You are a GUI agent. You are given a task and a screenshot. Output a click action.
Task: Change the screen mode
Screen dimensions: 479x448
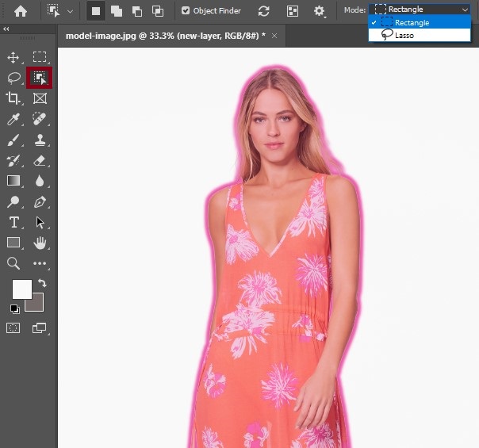pos(40,328)
